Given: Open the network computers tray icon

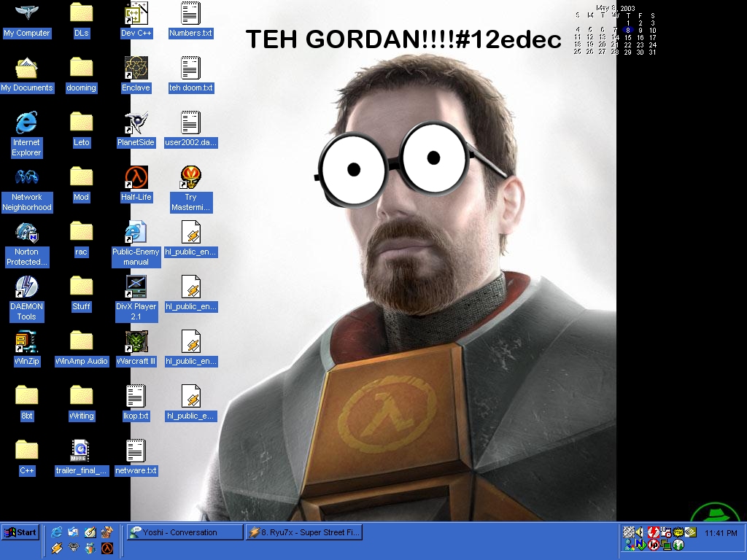Looking at the screenshot, I should [x=666, y=545].
